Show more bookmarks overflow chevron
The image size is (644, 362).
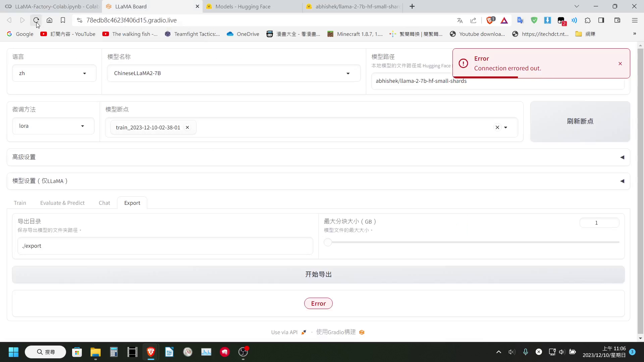tap(635, 34)
